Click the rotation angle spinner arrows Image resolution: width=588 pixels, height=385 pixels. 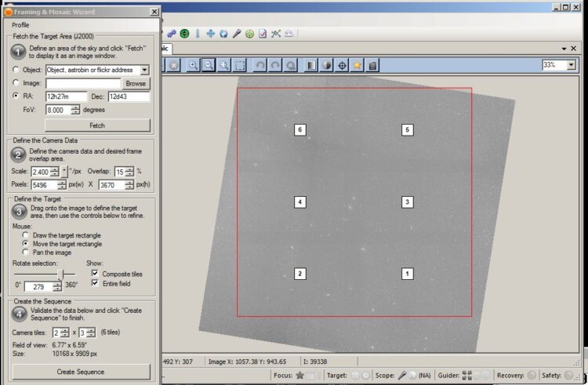tap(57, 287)
